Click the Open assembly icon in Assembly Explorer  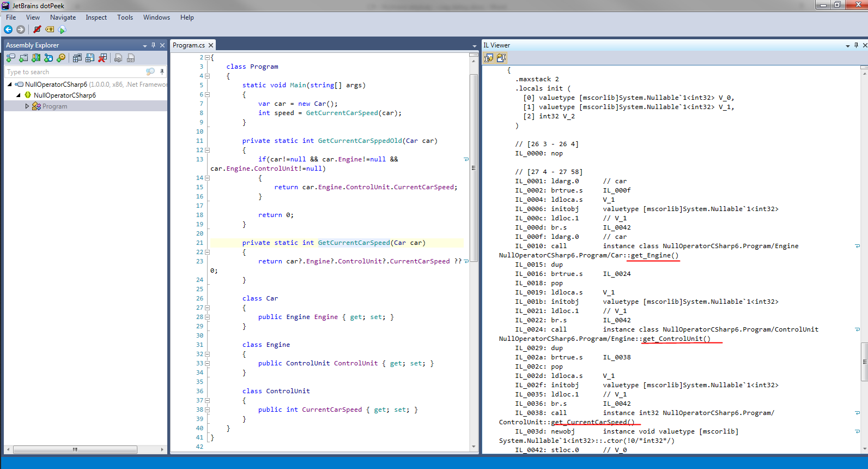10,58
